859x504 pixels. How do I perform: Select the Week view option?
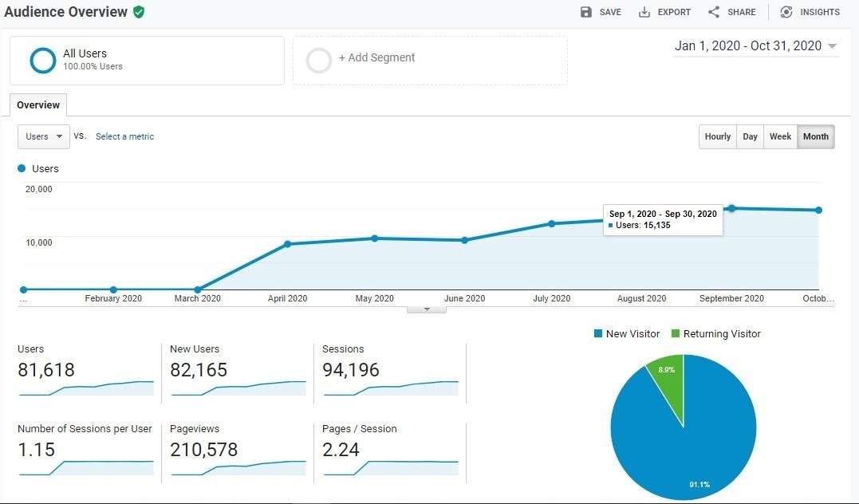point(779,136)
